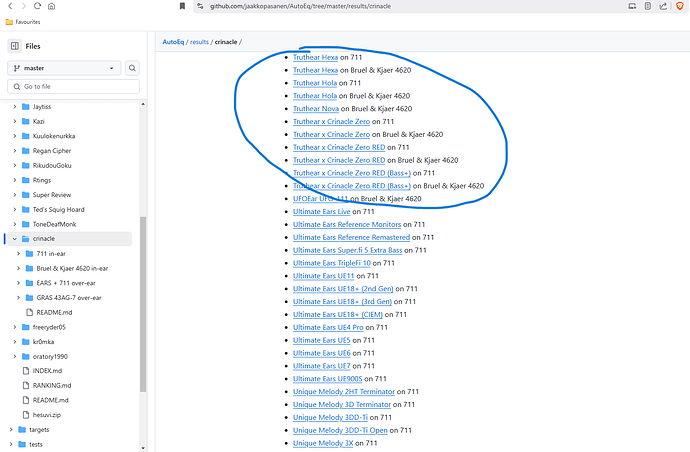Image resolution: width=690 pixels, height=452 pixels.
Task: Click the browser address bar URL
Action: [x=300, y=6]
